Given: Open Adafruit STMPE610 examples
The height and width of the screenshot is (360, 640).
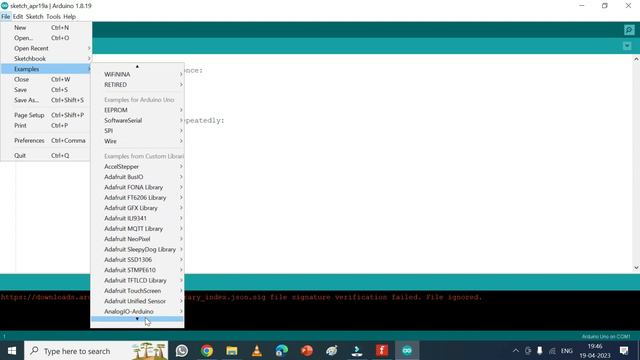Looking at the screenshot, I should click(138, 270).
